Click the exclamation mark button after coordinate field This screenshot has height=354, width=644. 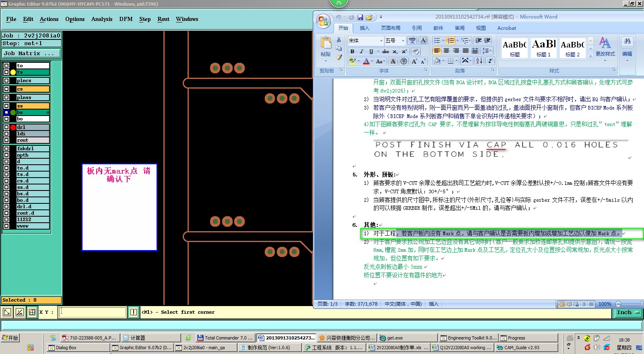pos(134,312)
